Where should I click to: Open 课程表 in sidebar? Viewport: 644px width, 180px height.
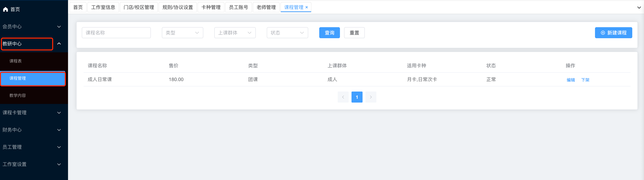34,61
